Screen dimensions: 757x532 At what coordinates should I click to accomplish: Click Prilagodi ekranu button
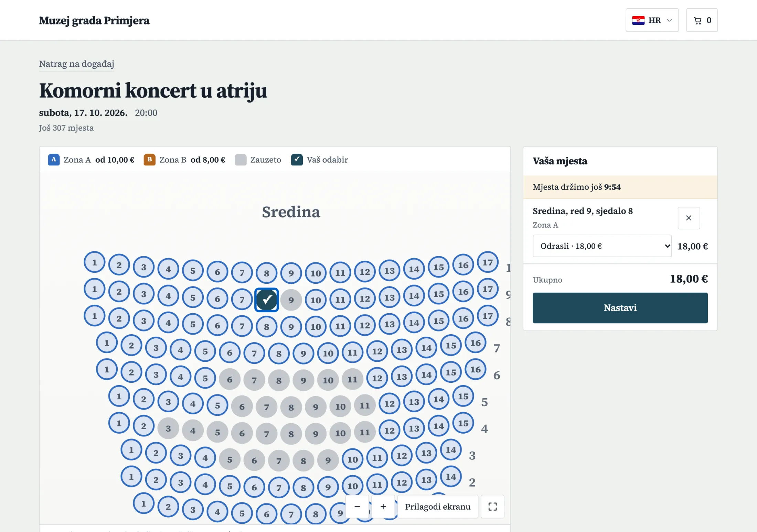438,507
